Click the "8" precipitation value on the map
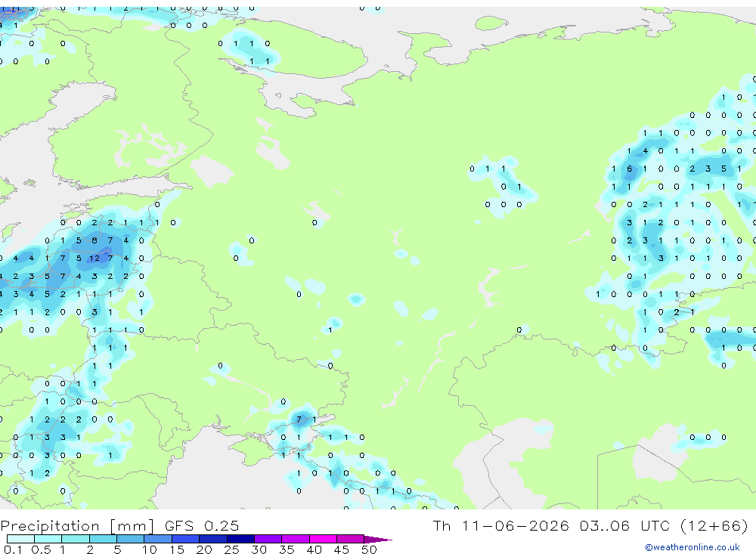Viewport: 756px width, 554px height. coord(94,240)
